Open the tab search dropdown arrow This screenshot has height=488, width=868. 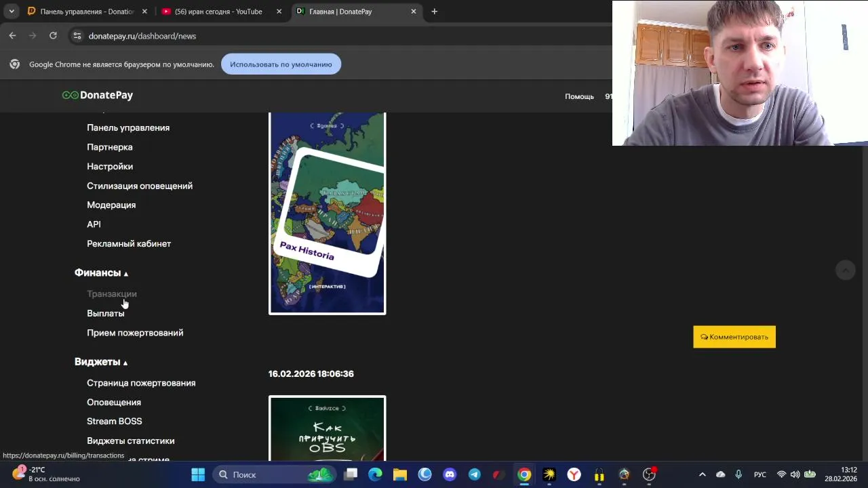point(12,12)
